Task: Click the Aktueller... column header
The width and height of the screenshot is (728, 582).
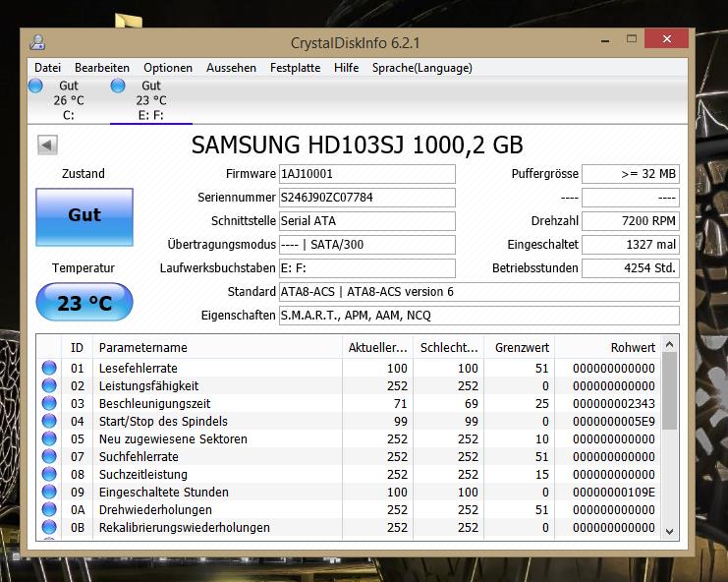Action: point(377,347)
